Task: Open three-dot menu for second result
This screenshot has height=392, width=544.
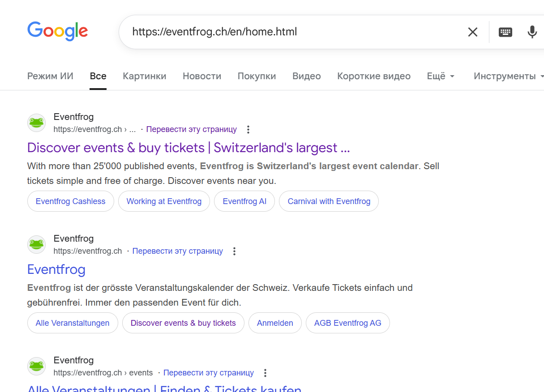Action: 234,251
